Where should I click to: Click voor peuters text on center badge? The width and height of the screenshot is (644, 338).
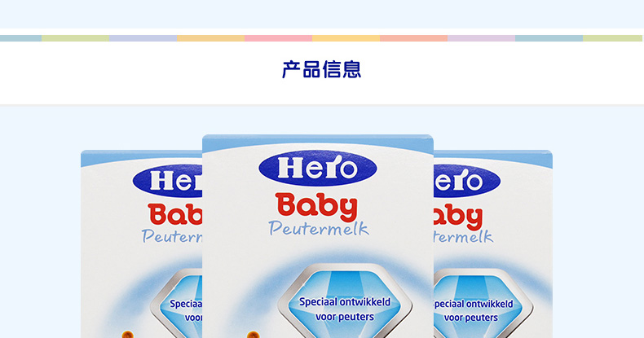(x=345, y=317)
